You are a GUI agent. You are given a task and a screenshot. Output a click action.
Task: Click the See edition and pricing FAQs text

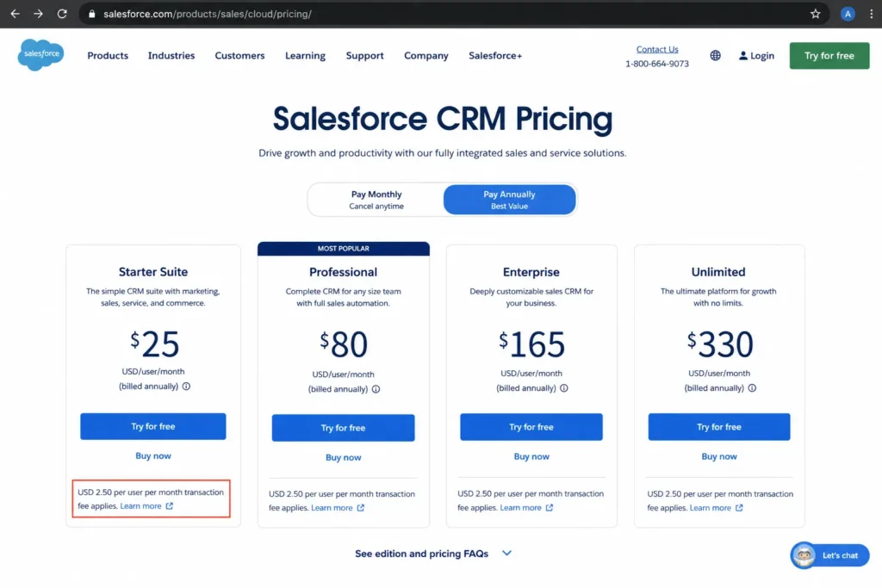(421, 554)
